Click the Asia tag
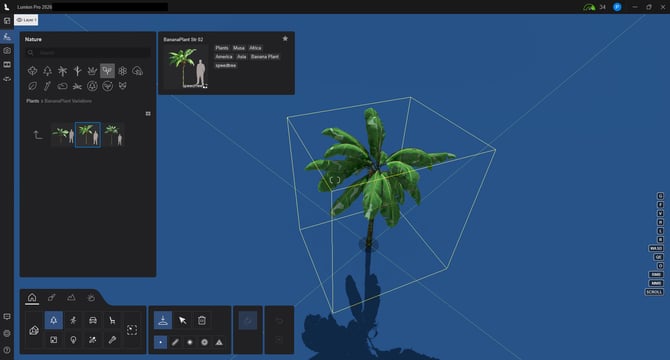 pyautogui.click(x=241, y=56)
